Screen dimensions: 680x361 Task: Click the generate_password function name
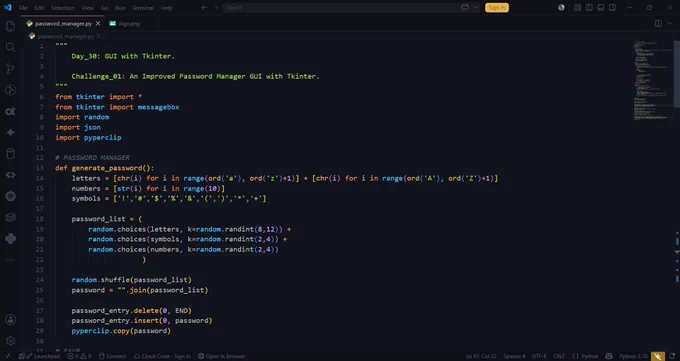(108, 168)
